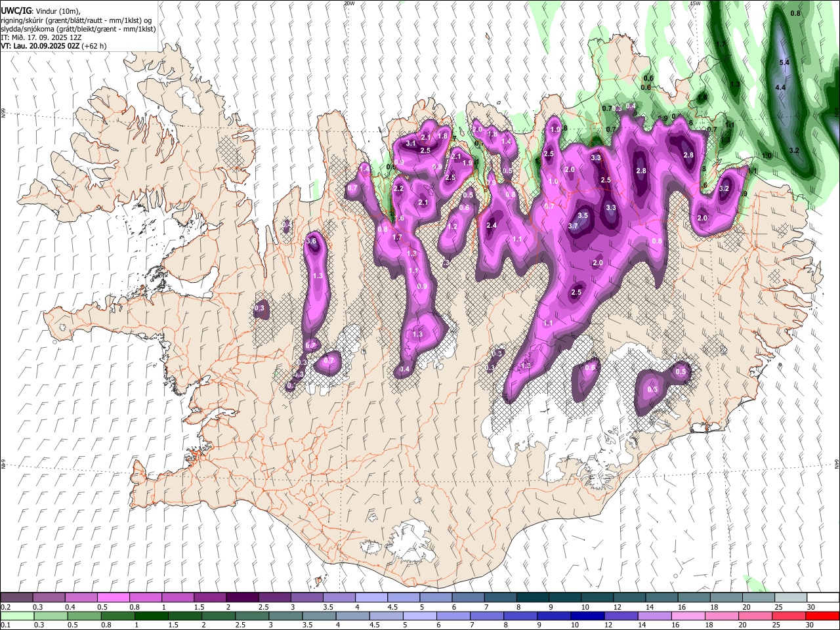Viewport: 840px width, 630px height.
Task: Select rain legend swatch between 0.1 and 0.3
Action: [16, 616]
